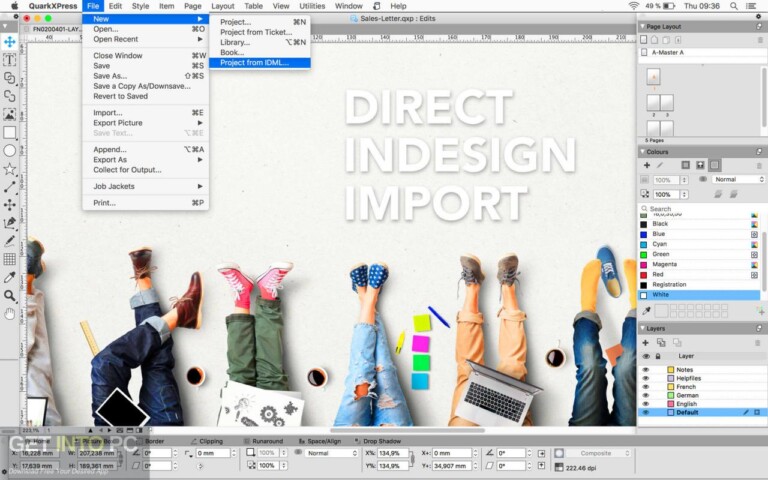768x480 pixels.
Task: Collapse the Page Layout panel
Action: [642, 26]
